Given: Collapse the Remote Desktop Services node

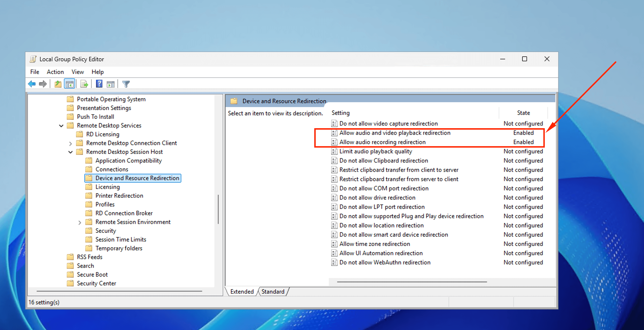Looking at the screenshot, I should pyautogui.click(x=61, y=126).
